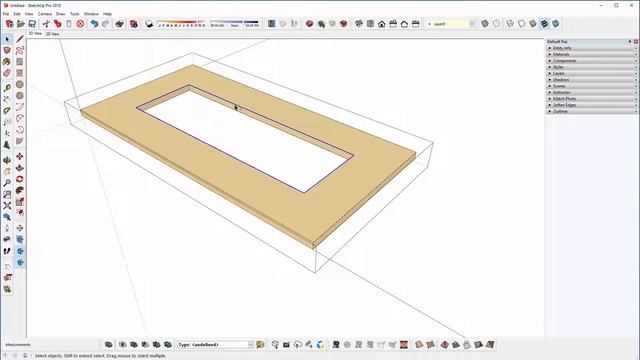The width and height of the screenshot is (640, 360).
Task: Switch to Monochrome face style
Action: coord(556,24)
